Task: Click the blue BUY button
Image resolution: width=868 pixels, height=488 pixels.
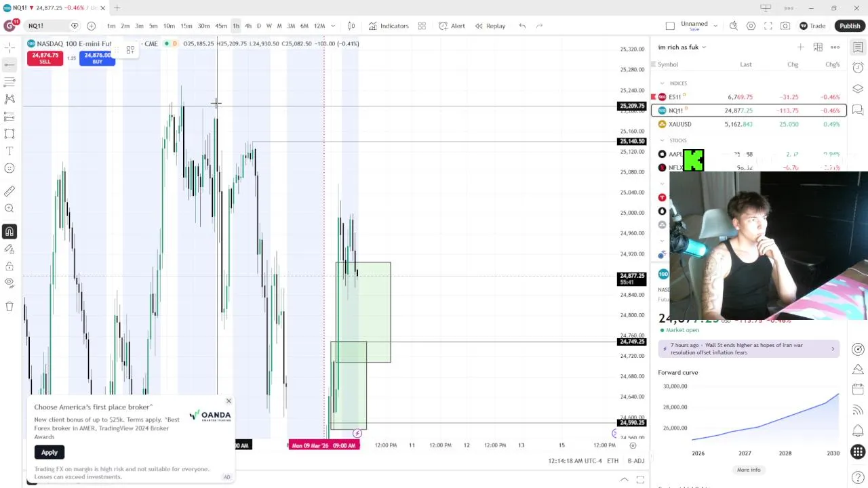Action: pos(97,58)
